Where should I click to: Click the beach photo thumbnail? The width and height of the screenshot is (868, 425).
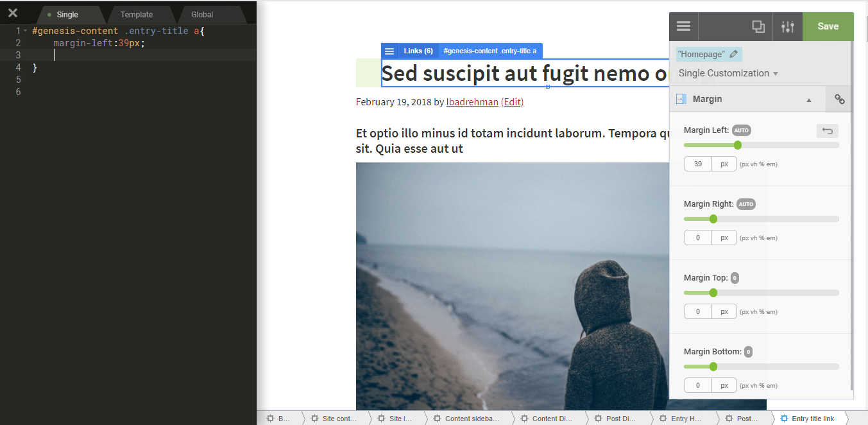[x=513, y=286]
